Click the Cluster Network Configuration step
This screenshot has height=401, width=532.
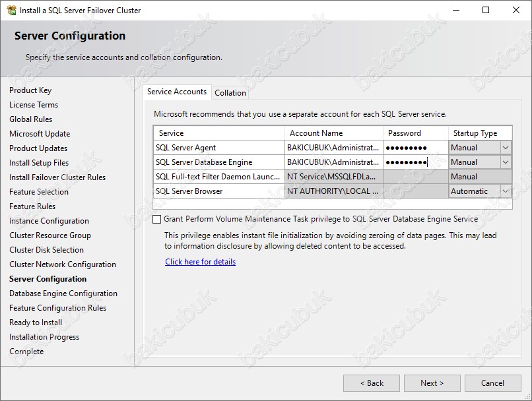pyautogui.click(x=63, y=264)
